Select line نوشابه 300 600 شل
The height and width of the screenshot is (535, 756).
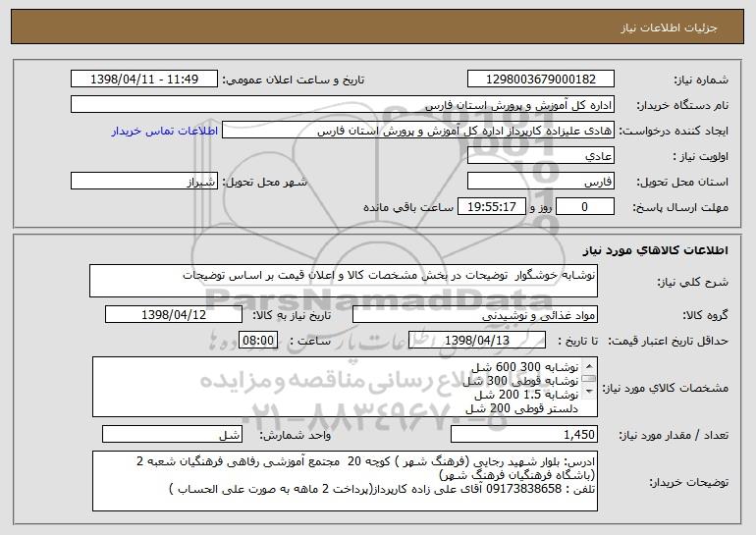pyautogui.click(x=524, y=367)
